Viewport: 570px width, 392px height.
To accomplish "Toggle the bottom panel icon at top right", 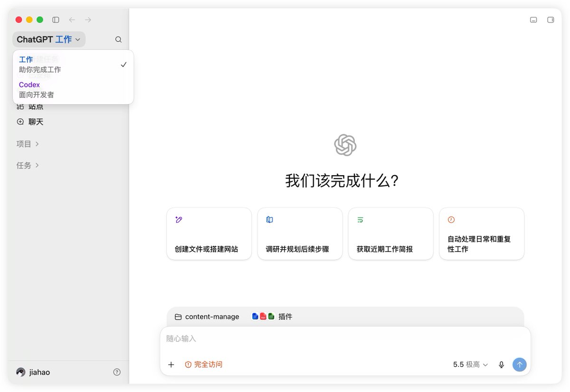I will (533, 20).
